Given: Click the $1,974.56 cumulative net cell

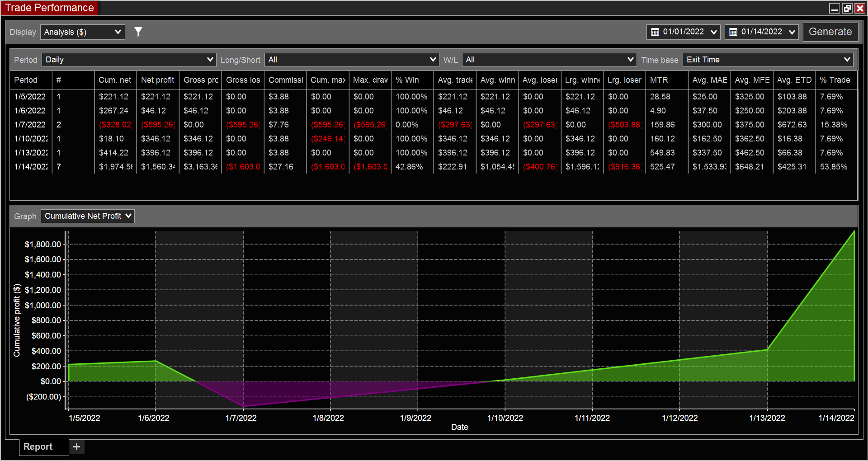Looking at the screenshot, I should pos(116,167).
